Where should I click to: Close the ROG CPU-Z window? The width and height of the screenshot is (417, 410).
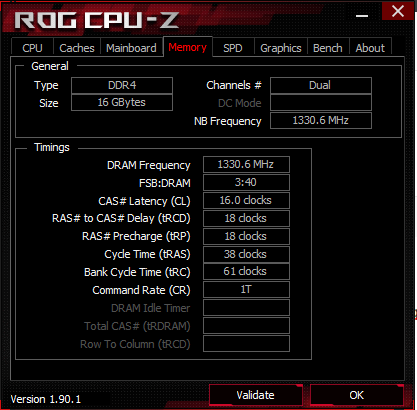(398, 11)
